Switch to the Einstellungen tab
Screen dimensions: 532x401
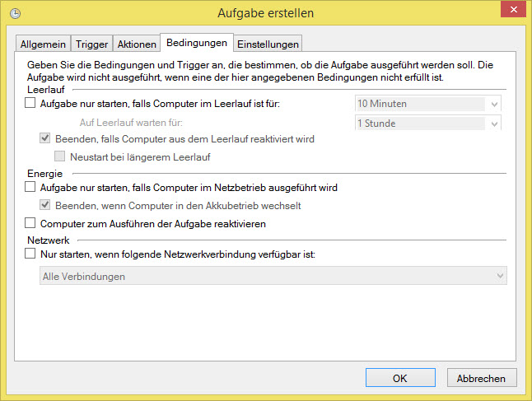[268, 44]
